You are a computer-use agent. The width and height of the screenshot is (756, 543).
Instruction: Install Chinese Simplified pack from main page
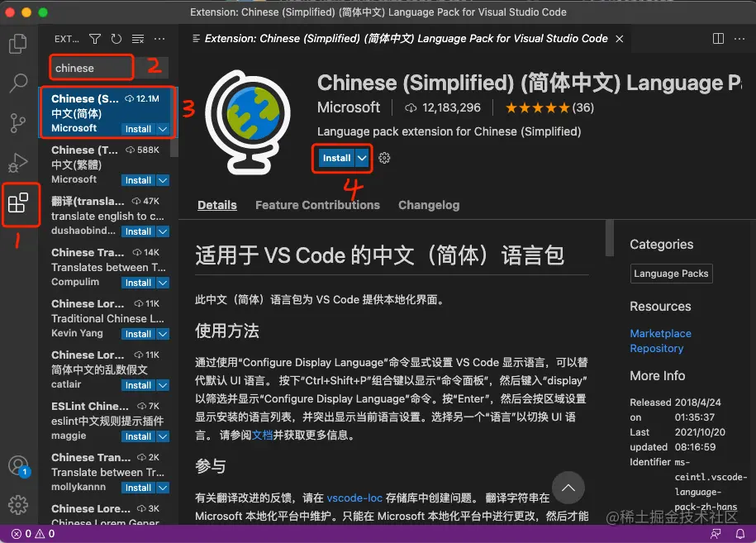point(336,158)
